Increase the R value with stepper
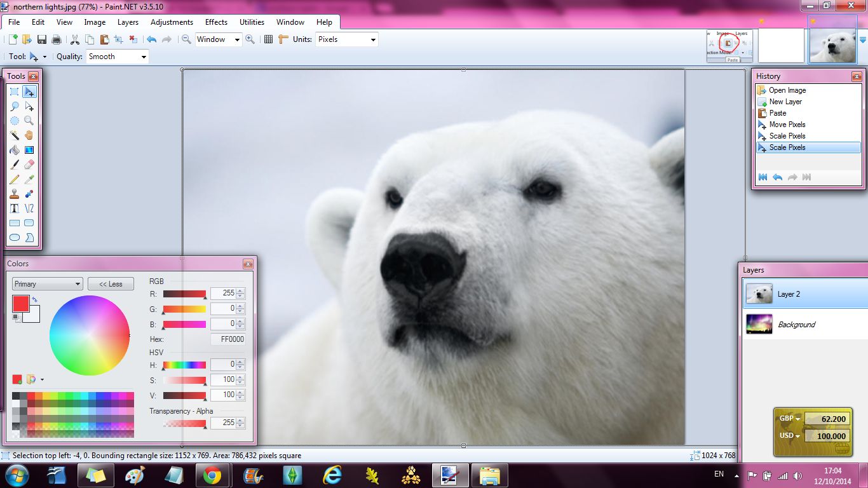This screenshot has width=868, height=488. pyautogui.click(x=240, y=291)
